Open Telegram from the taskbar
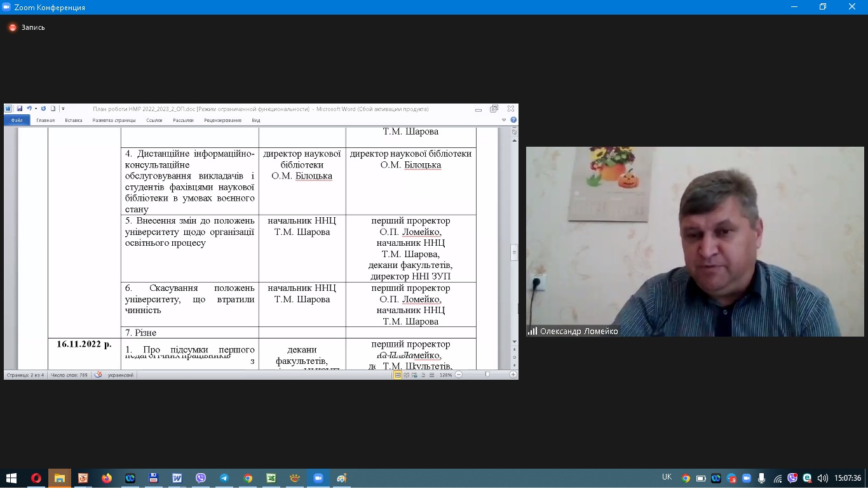Image resolution: width=868 pixels, height=489 pixels. pos(224,478)
